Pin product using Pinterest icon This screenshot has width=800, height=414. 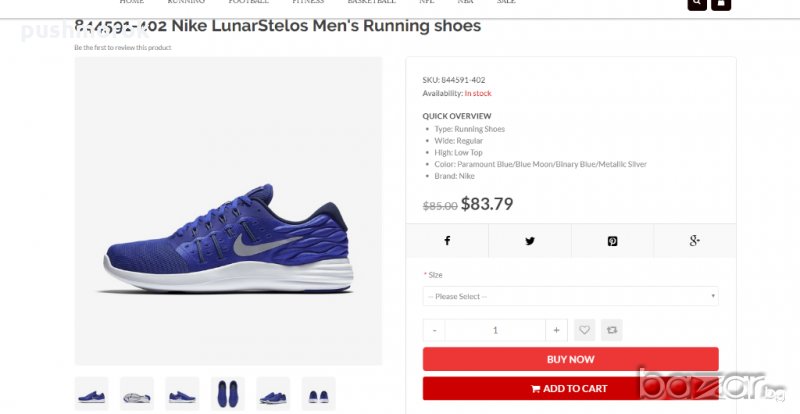click(x=612, y=241)
